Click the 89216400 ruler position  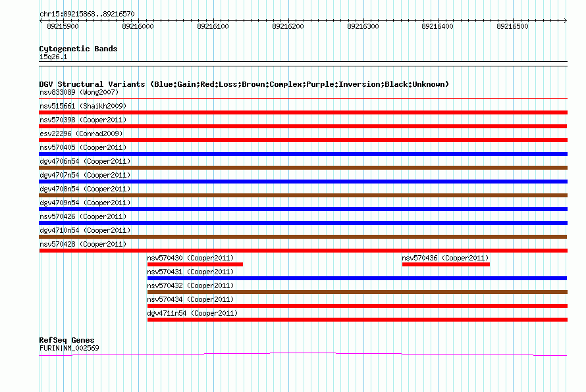point(438,26)
